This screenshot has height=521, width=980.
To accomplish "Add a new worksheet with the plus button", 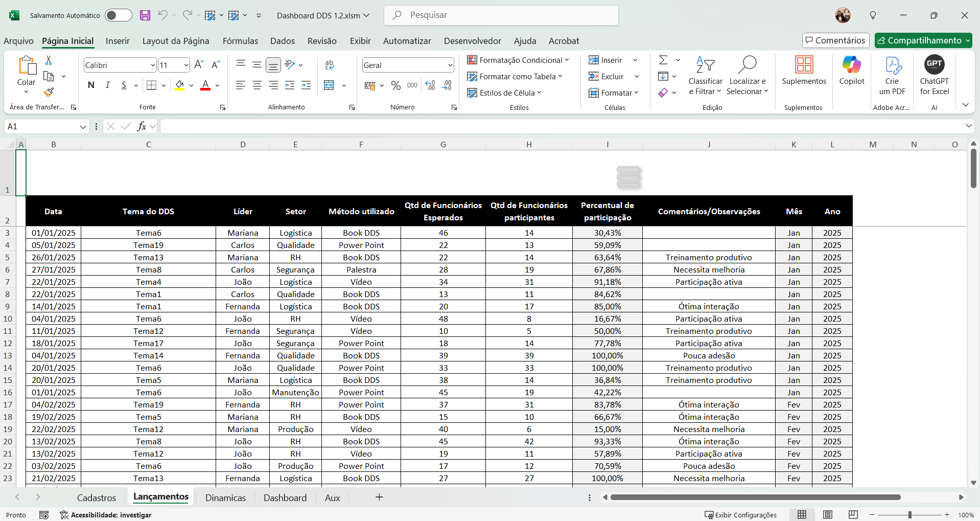I will click(380, 497).
